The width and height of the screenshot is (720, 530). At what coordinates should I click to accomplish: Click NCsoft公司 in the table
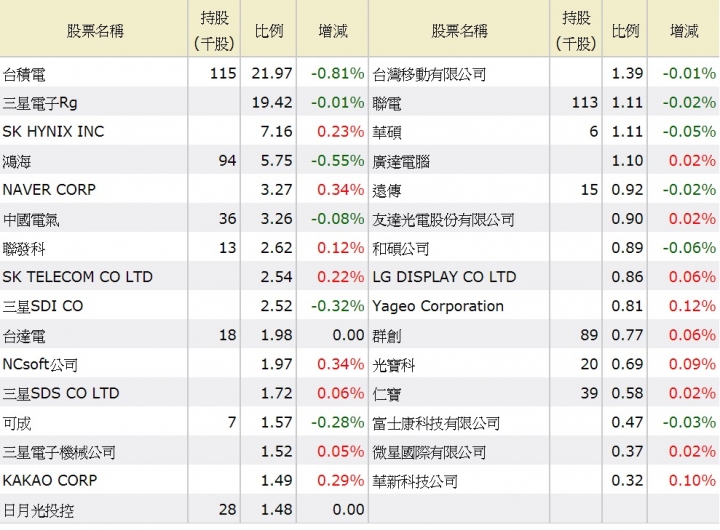point(40,365)
